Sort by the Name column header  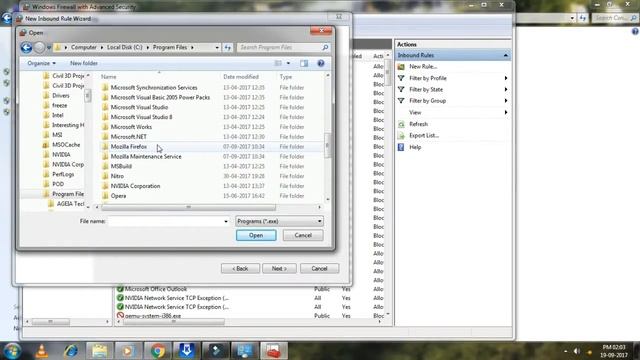coord(160,77)
